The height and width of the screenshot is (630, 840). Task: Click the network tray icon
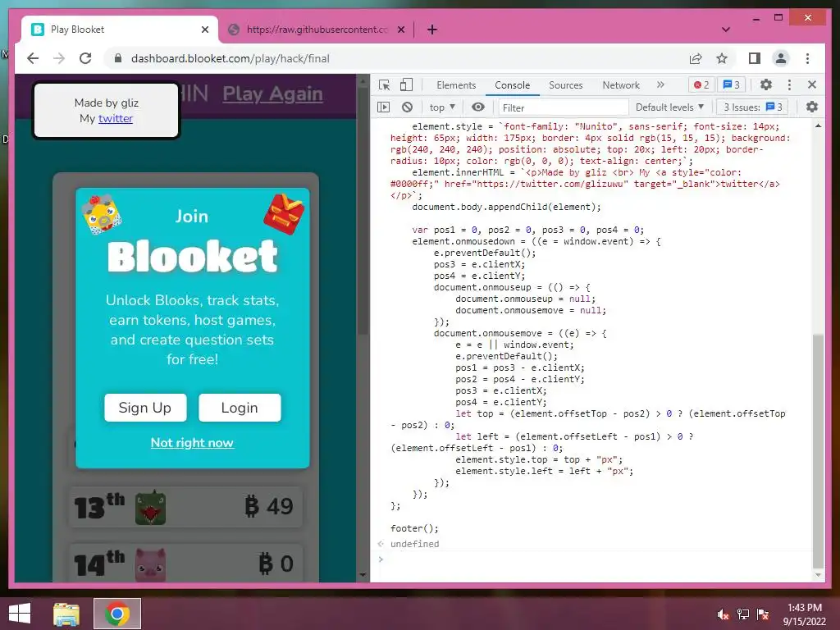743,614
